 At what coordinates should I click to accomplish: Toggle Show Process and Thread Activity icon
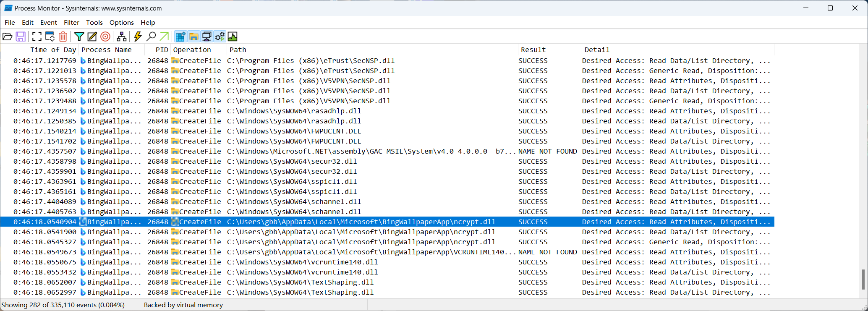tap(220, 37)
